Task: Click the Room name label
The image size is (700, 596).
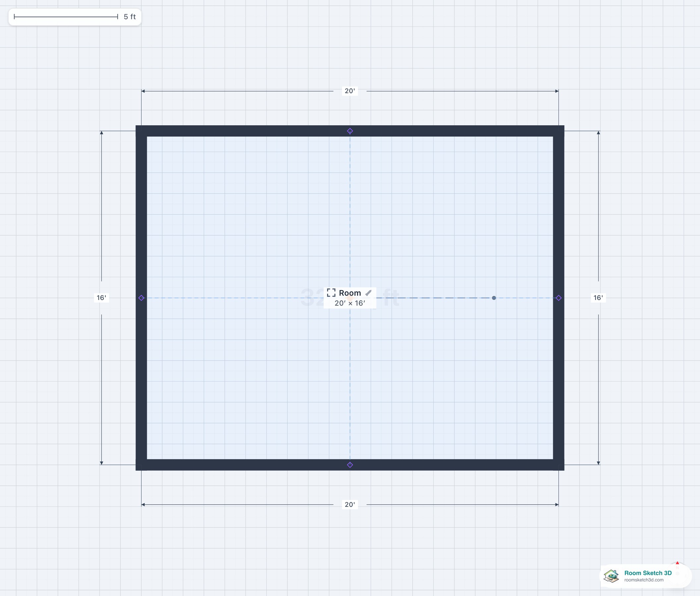Action: 350,293
